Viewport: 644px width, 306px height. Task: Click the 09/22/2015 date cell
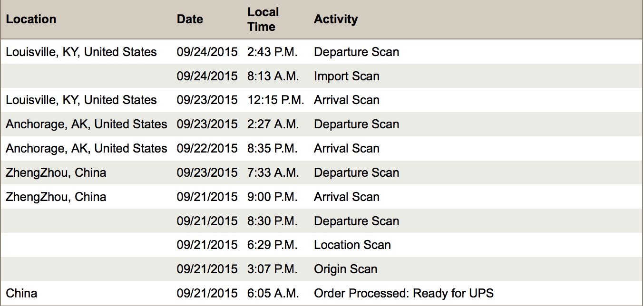(x=207, y=149)
